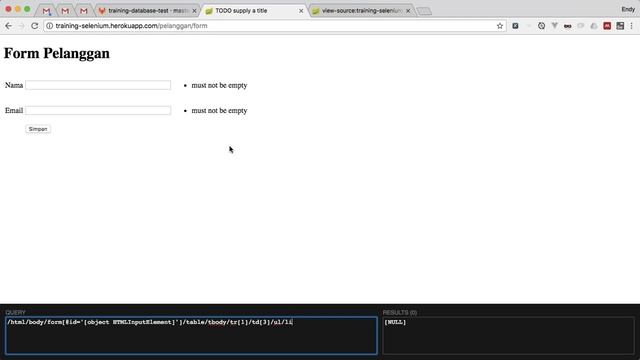Click the extension icon left of the menu
Screen dimensions: 640x360
pos(620,26)
